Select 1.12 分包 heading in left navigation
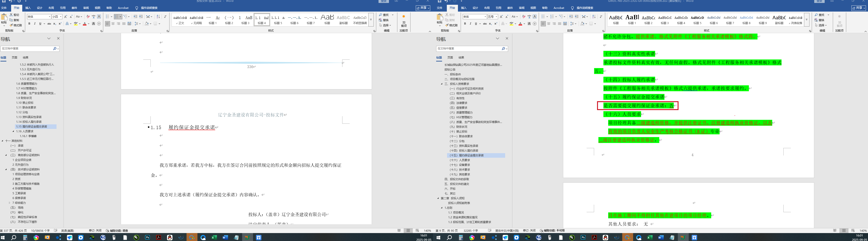Image resolution: width=868 pixels, height=241 pixels. click(22, 112)
